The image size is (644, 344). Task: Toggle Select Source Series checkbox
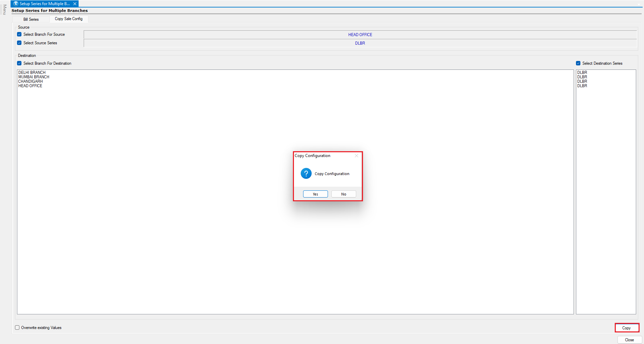click(19, 43)
